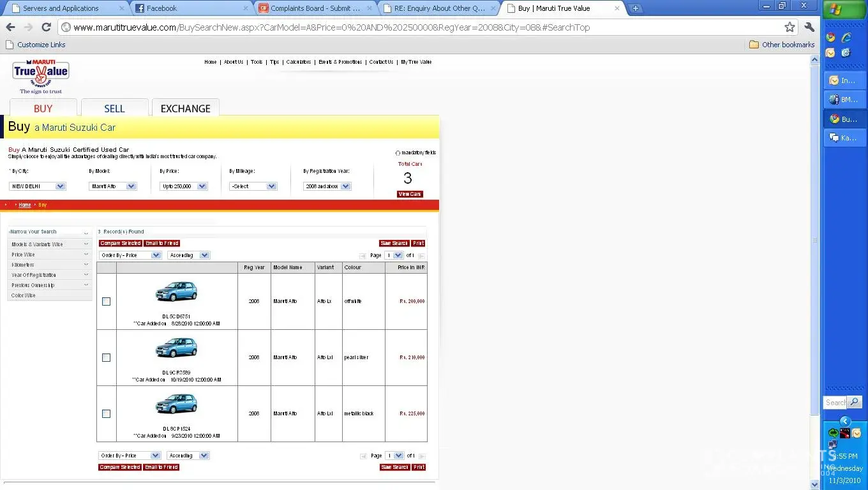Viewport: 868px width, 490px height.
Task: Go back with the browser Back arrow
Action: coord(10,27)
